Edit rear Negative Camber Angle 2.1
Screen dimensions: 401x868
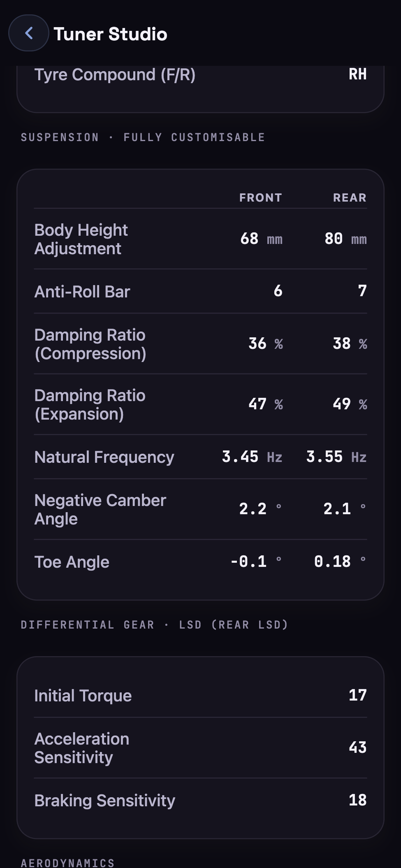coord(345,509)
